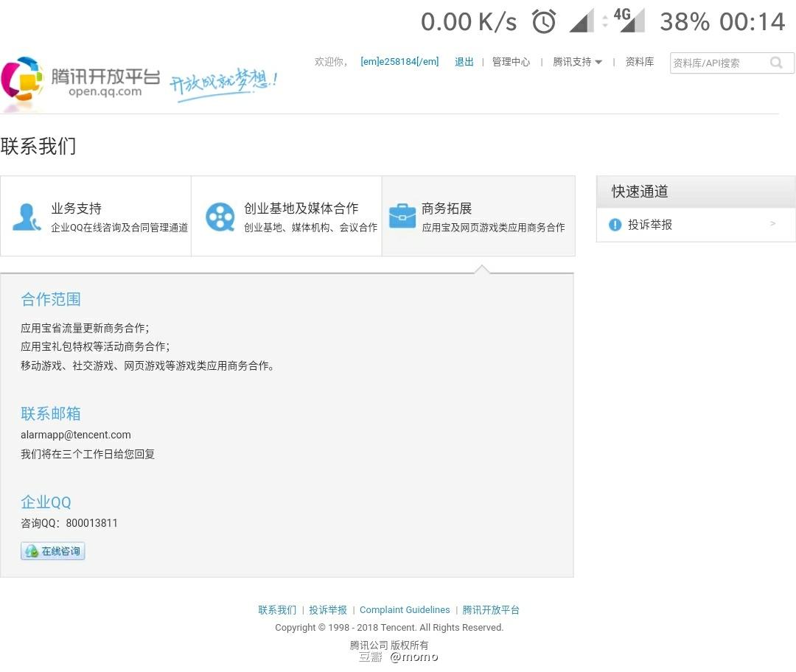The height and width of the screenshot is (672, 796).
Task: Click the 4G signal indicator
Action: point(630,21)
